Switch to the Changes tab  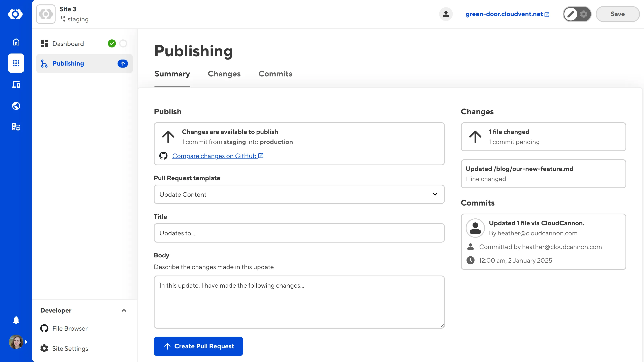point(224,74)
